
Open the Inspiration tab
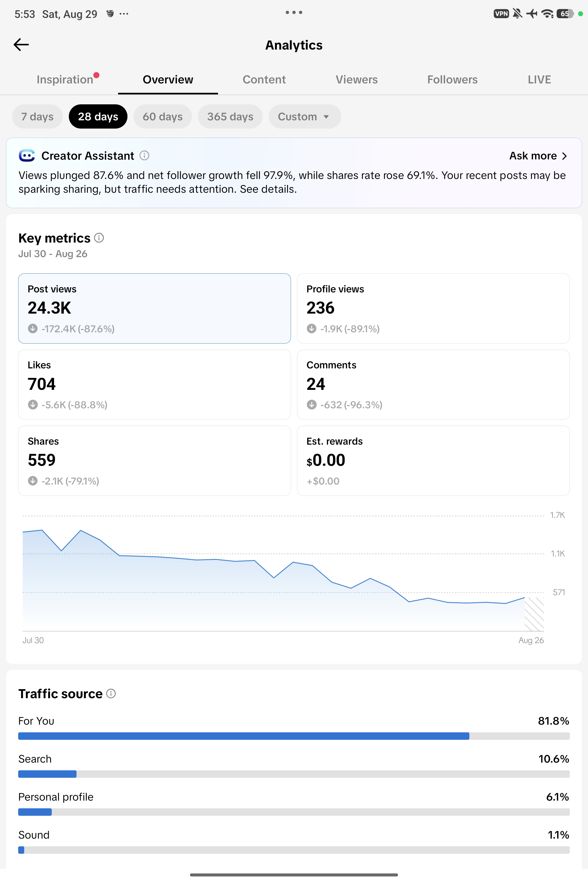65,80
